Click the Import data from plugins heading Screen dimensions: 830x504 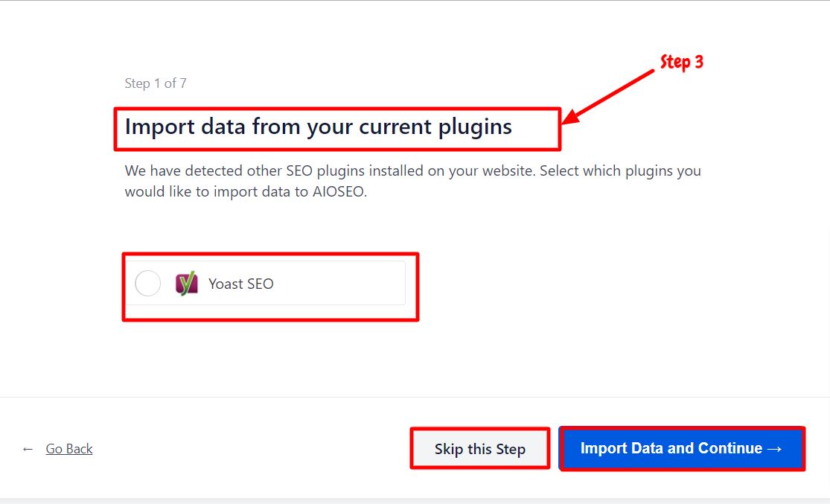(x=318, y=127)
